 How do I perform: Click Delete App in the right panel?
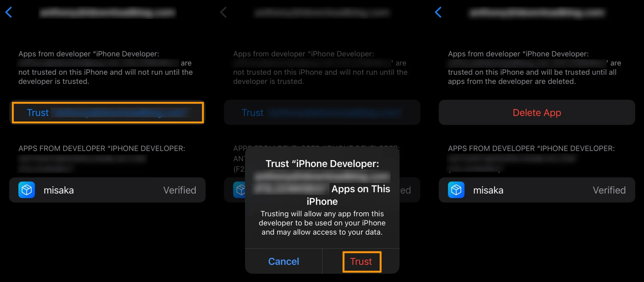click(537, 112)
